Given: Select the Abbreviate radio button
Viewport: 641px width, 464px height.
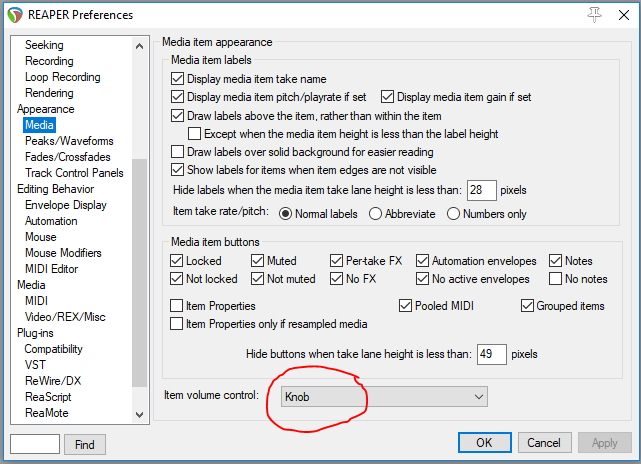Looking at the screenshot, I should point(375,214).
